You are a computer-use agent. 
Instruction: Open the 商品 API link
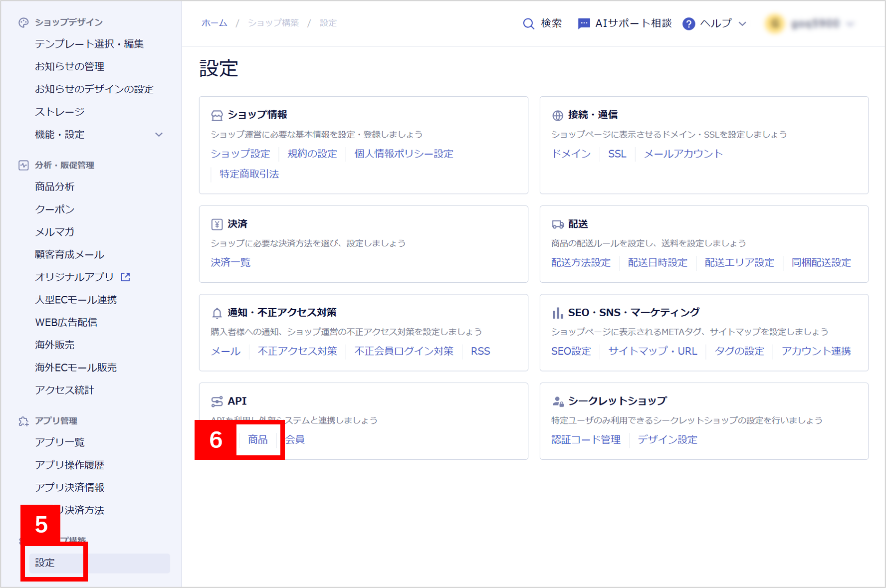tap(258, 439)
